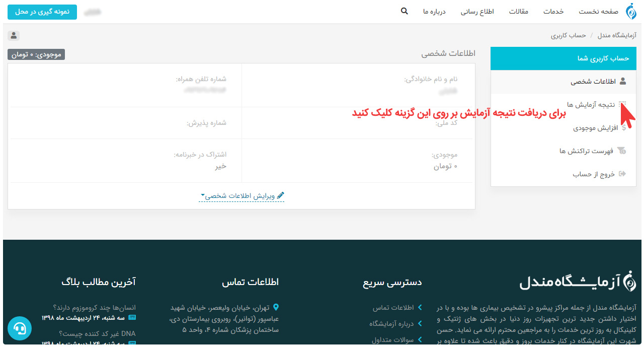
Task: Click the map pin icon in contact info
Action: pos(276,307)
